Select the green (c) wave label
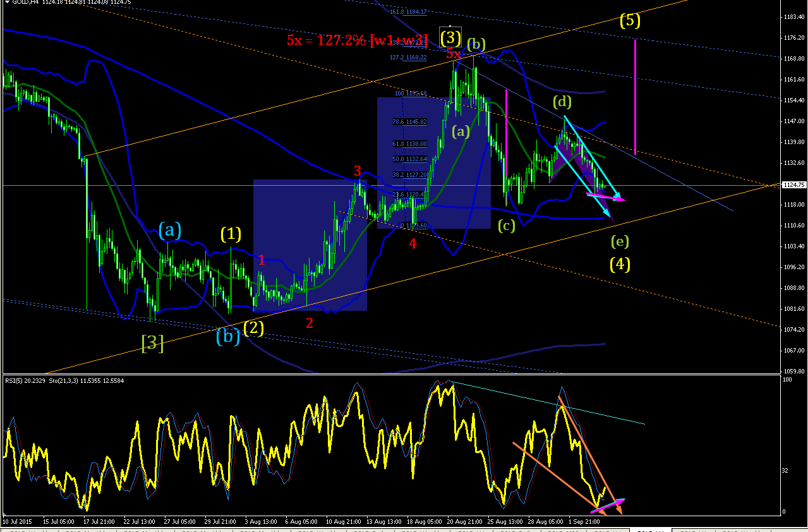The height and width of the screenshot is (532, 808). (507, 225)
